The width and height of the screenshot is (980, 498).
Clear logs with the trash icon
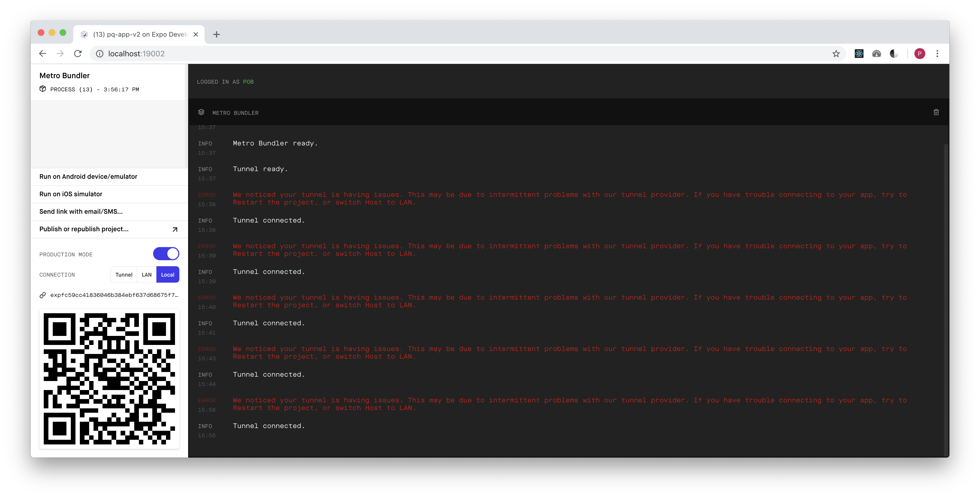tap(936, 112)
